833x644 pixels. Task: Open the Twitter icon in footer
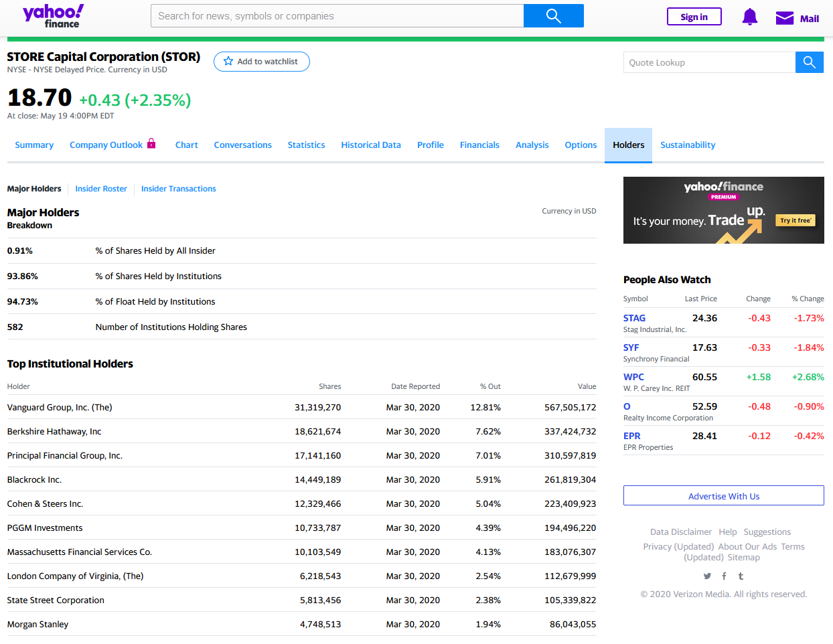point(707,576)
